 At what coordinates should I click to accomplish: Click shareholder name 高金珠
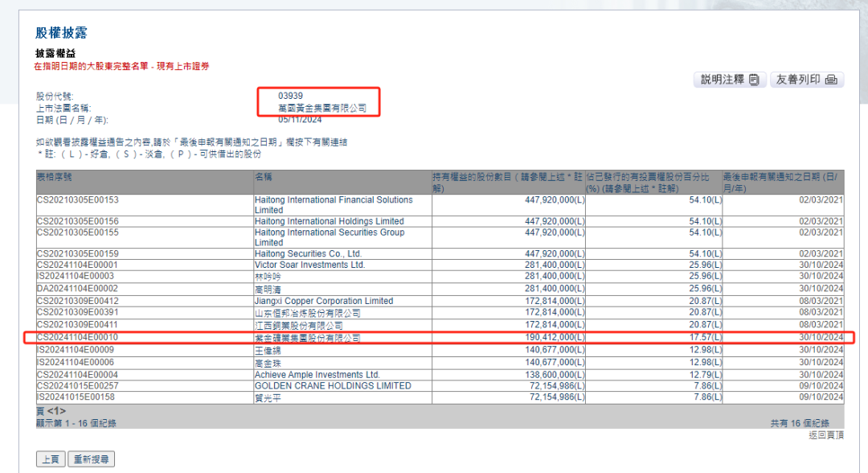pos(268,363)
